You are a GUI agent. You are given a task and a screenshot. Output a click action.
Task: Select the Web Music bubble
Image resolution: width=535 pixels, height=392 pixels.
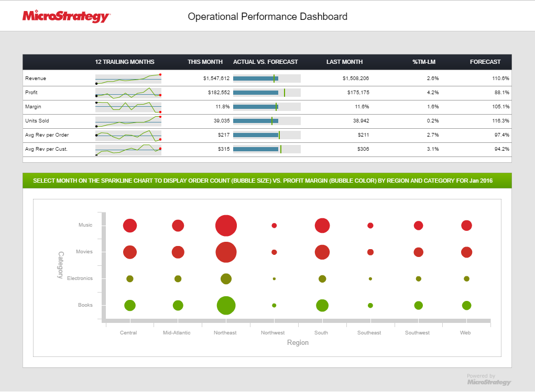(x=466, y=226)
